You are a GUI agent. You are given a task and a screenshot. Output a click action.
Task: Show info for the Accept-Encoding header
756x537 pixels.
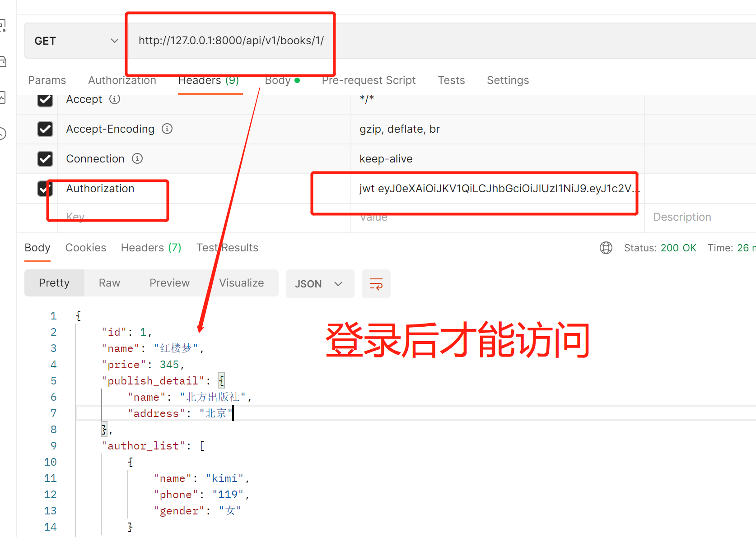click(x=167, y=129)
